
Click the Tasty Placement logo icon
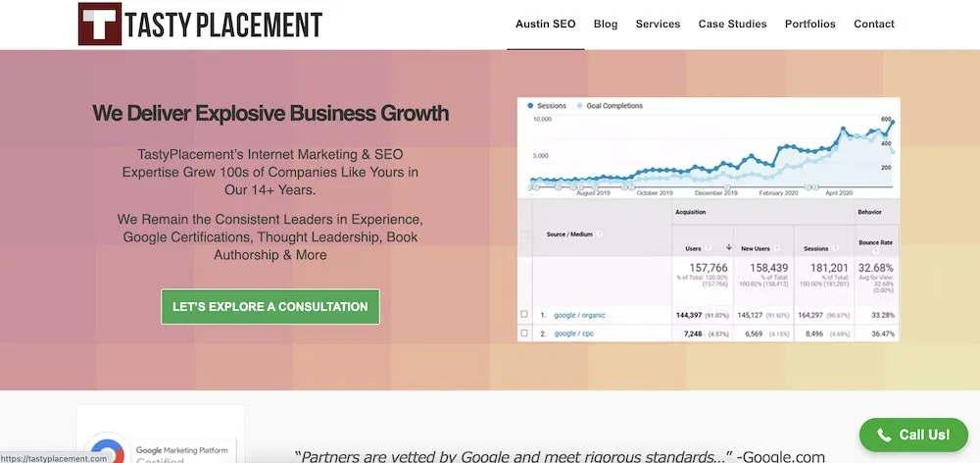tap(100, 24)
